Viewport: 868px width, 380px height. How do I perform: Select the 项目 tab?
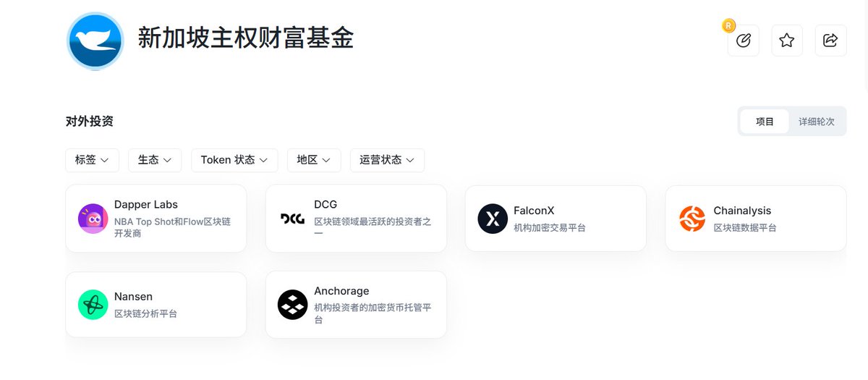click(765, 122)
